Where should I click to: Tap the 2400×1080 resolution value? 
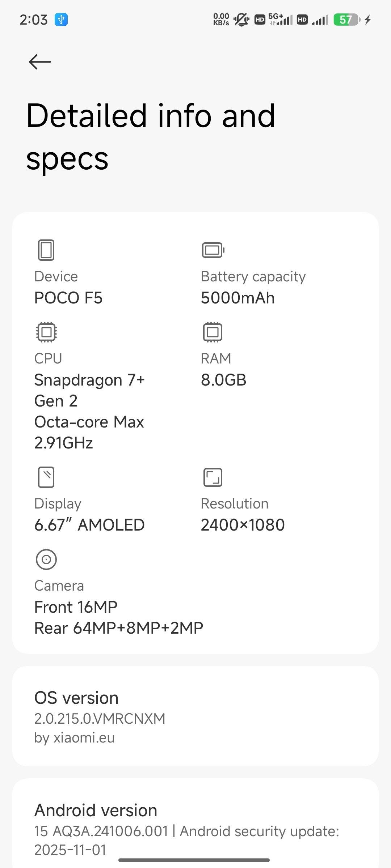(x=243, y=525)
